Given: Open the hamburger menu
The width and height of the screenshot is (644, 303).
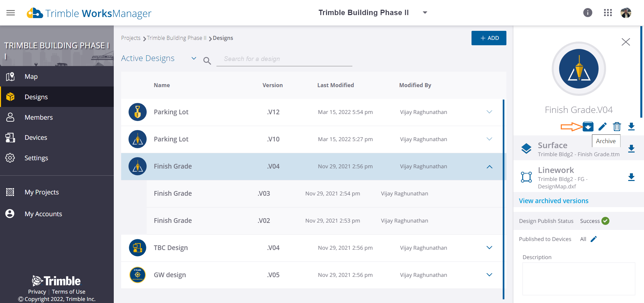Looking at the screenshot, I should (x=10, y=12).
